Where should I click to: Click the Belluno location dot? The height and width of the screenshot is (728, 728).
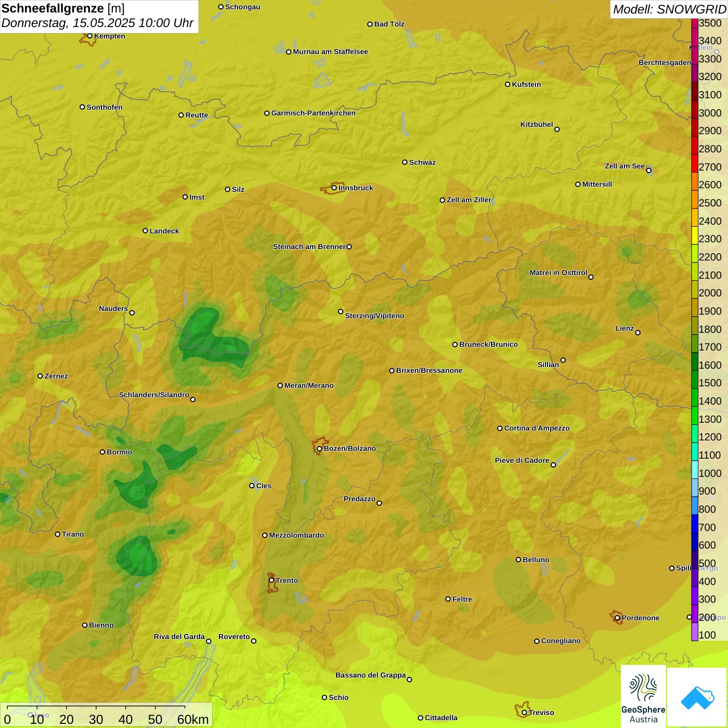coord(518,560)
